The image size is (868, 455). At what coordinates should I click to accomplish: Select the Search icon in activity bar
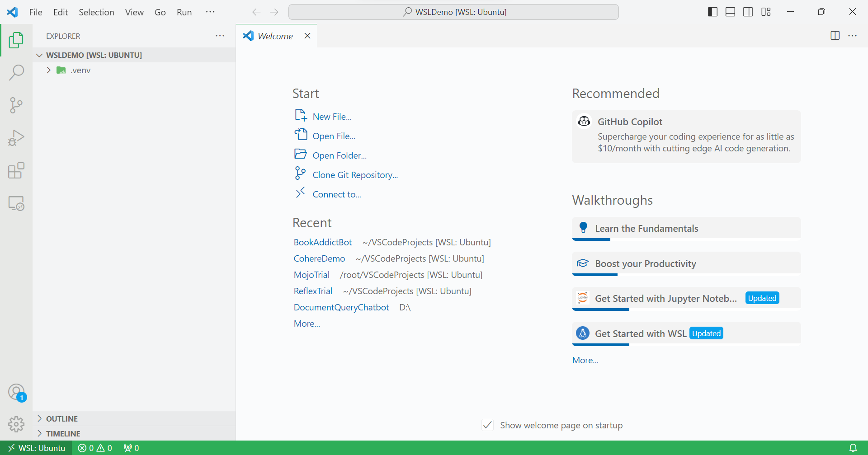tap(16, 72)
